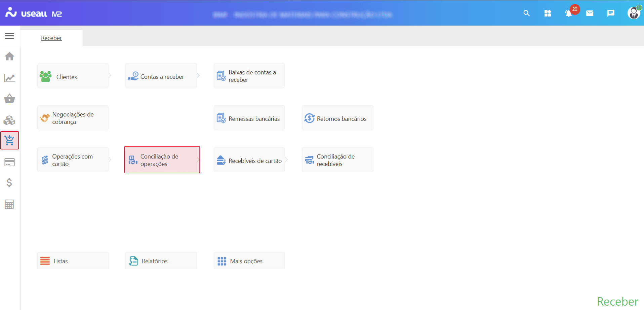Click the credit card sidebar icon

pyautogui.click(x=9, y=162)
